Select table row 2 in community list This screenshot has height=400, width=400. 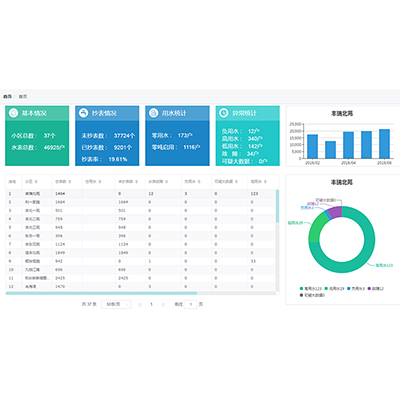pyautogui.click(x=141, y=202)
